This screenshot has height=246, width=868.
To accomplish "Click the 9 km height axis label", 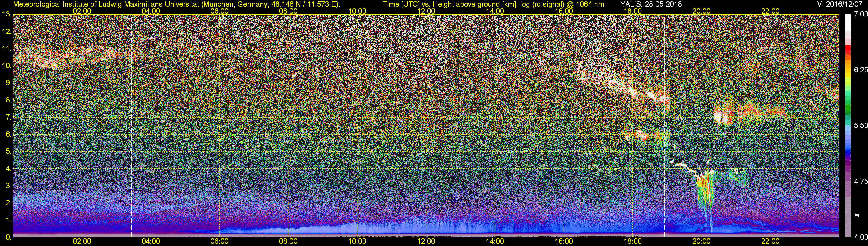I will (x=8, y=83).
